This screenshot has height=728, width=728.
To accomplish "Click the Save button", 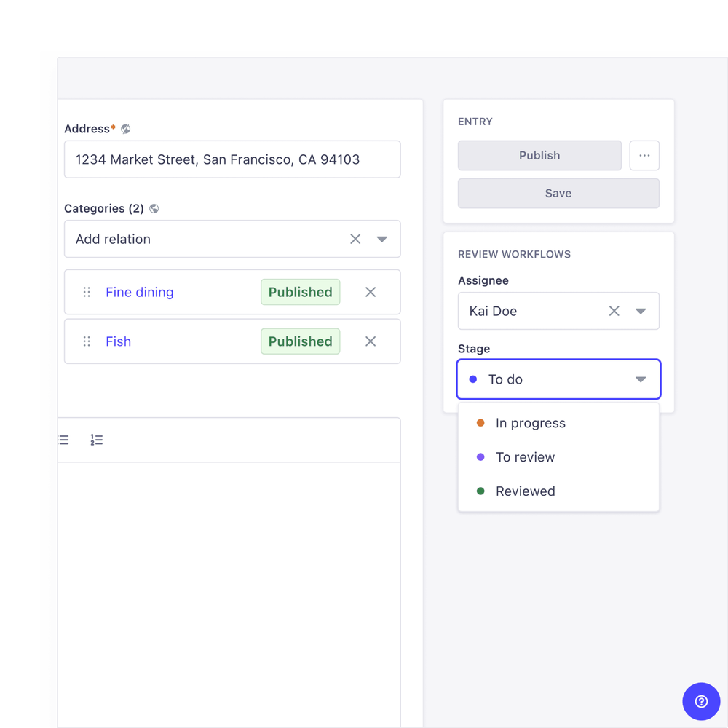I will pyautogui.click(x=558, y=193).
